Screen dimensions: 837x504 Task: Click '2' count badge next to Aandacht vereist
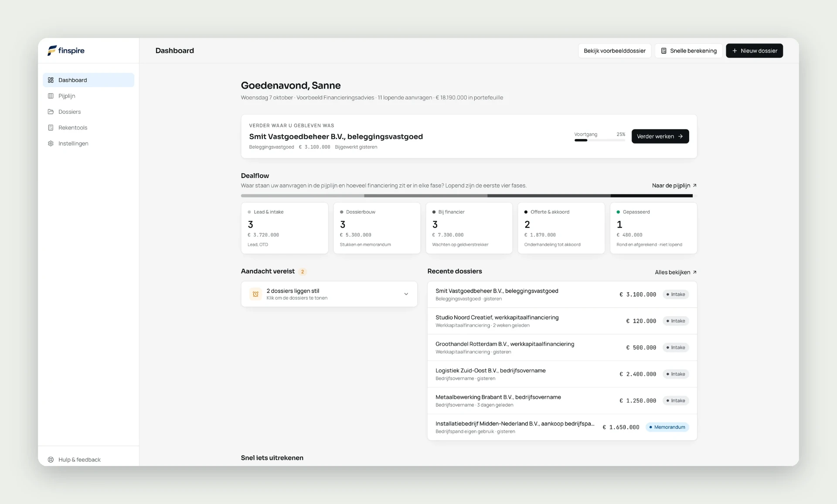pos(303,272)
